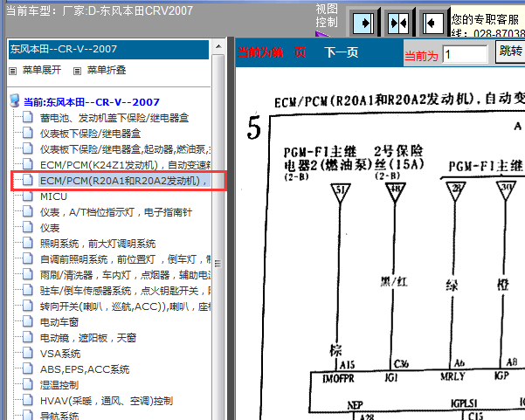Click page icon next to ABS,EPS,ACC系统

pos(28,369)
